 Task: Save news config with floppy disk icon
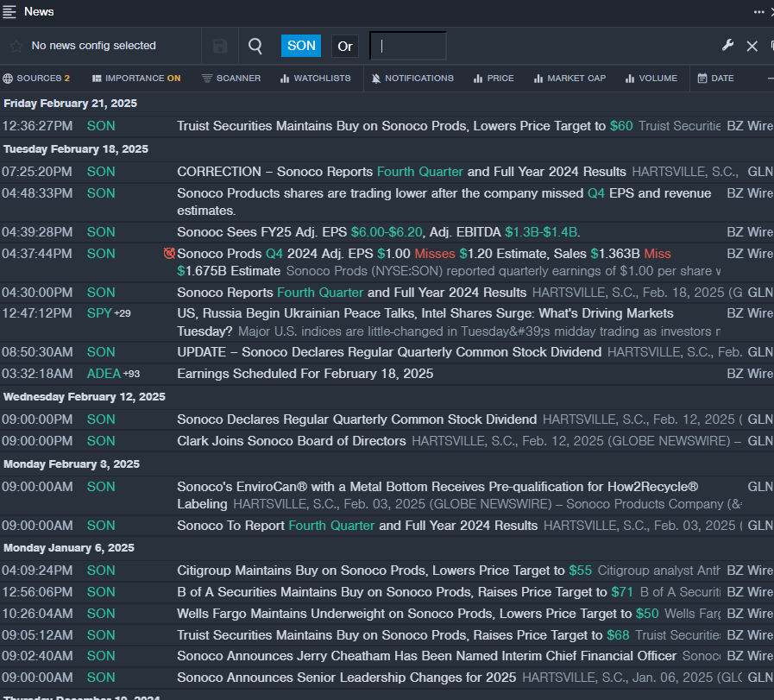[x=220, y=46]
